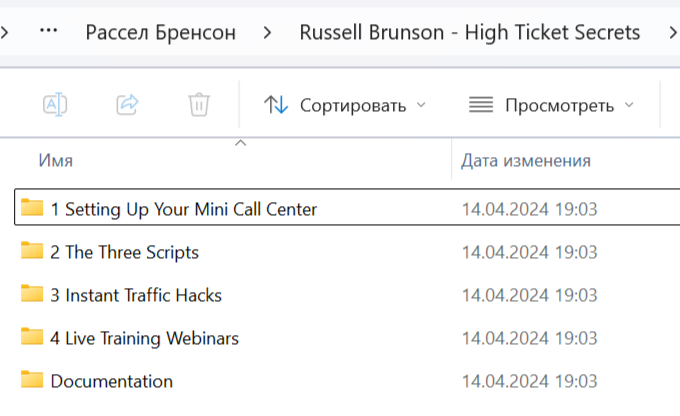Click the Rename icon in toolbar
This screenshot has height=416, width=680.
click(55, 105)
